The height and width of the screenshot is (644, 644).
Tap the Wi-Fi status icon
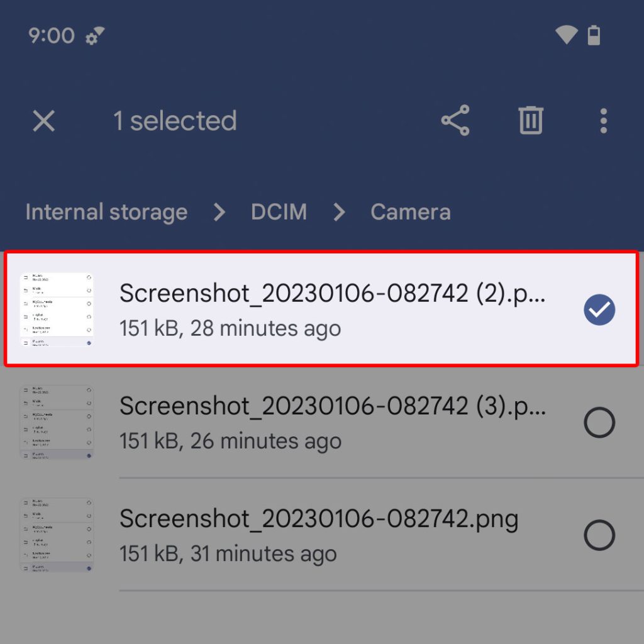coord(566,35)
